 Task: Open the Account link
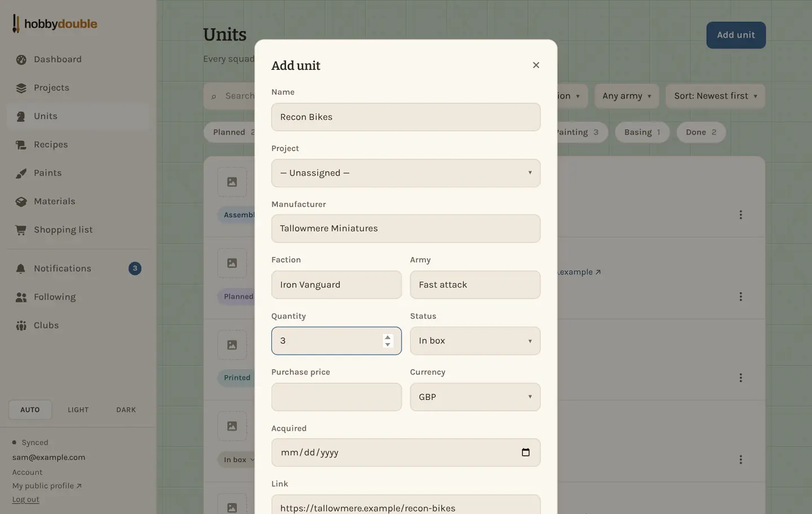28,472
